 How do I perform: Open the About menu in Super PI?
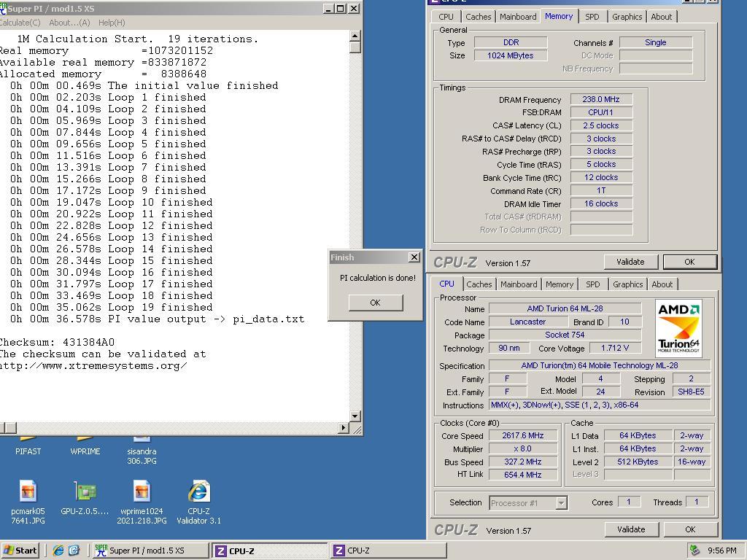tap(69, 23)
